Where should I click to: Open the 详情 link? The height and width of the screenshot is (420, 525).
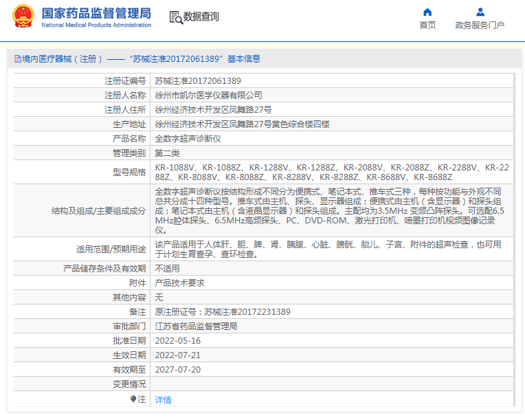pyautogui.click(x=163, y=399)
